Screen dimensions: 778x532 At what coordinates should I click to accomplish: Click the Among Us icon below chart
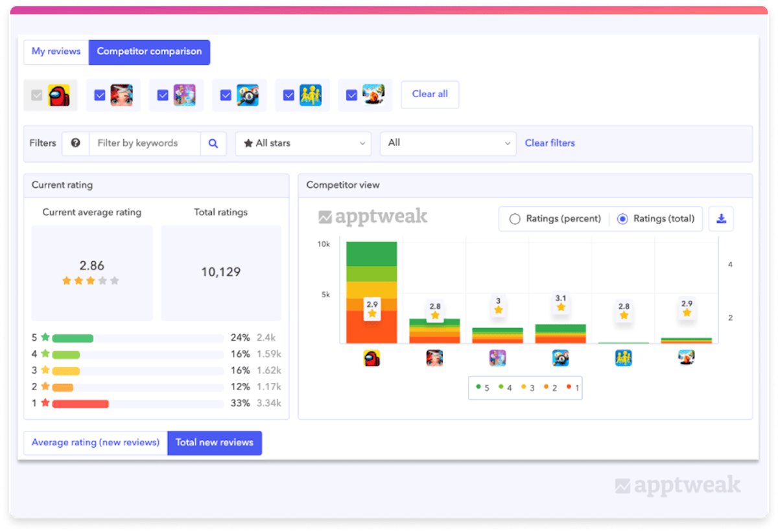point(371,358)
